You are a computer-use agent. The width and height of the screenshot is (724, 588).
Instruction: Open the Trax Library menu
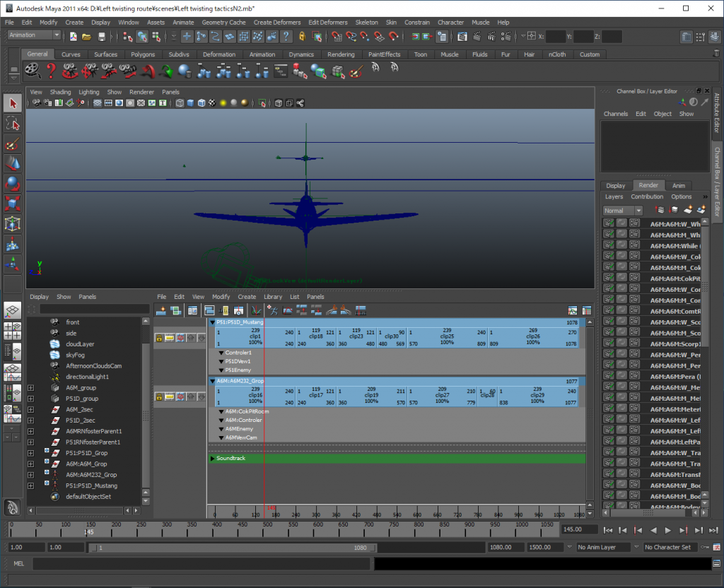273,297
